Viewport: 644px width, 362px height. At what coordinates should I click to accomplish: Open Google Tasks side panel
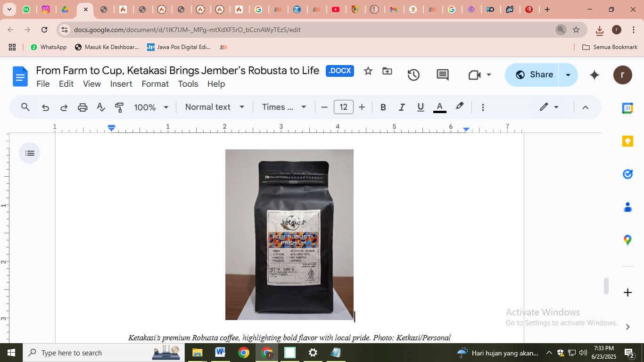[x=627, y=174]
